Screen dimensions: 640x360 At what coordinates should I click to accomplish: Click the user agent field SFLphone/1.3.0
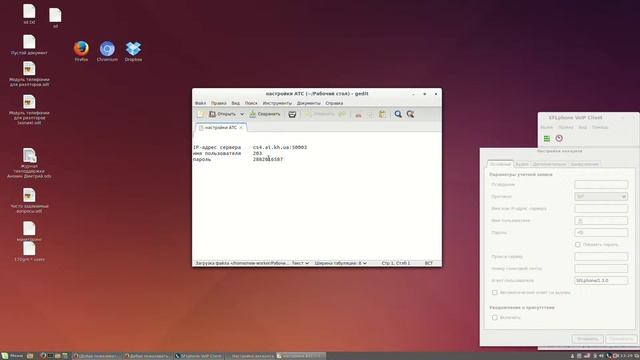[x=601, y=281]
